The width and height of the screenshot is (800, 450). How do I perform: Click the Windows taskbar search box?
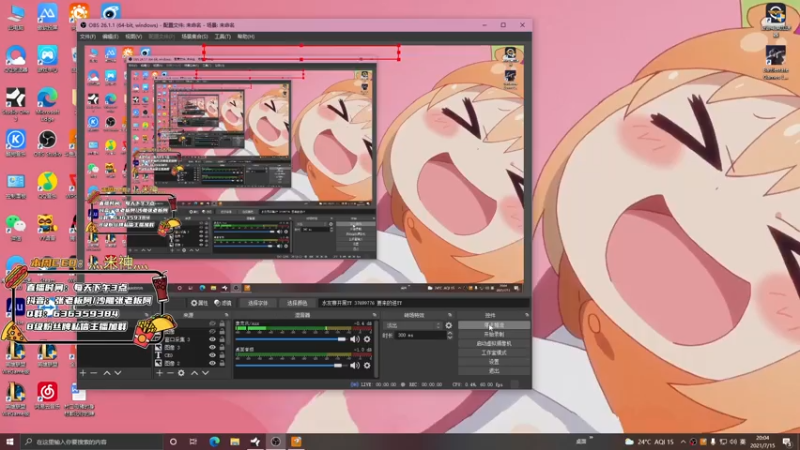click(x=92, y=441)
